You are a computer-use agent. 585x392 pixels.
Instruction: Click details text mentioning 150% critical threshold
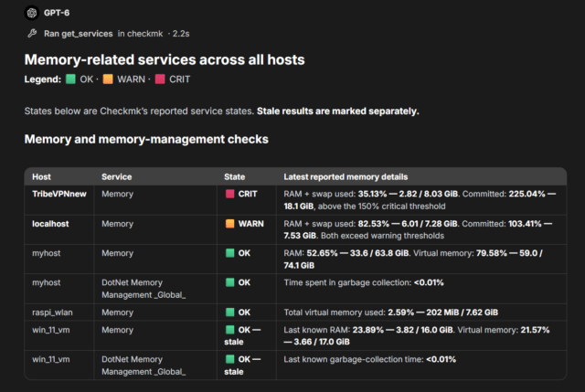[420, 200]
